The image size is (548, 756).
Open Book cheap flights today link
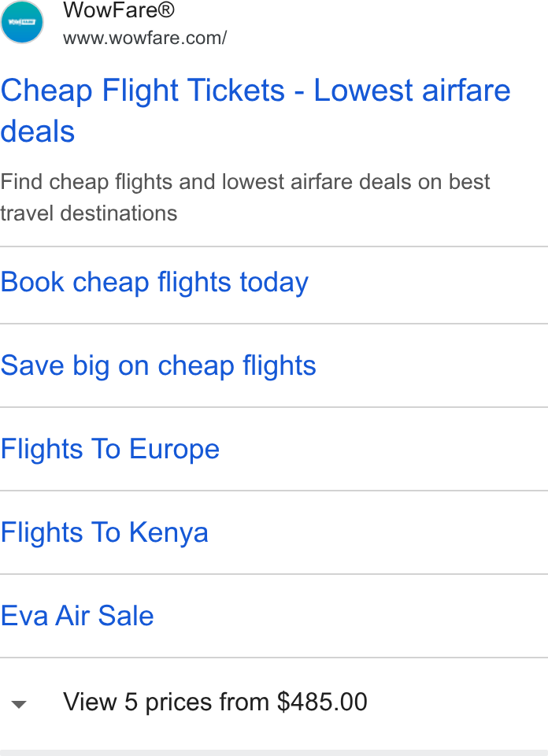click(x=154, y=283)
